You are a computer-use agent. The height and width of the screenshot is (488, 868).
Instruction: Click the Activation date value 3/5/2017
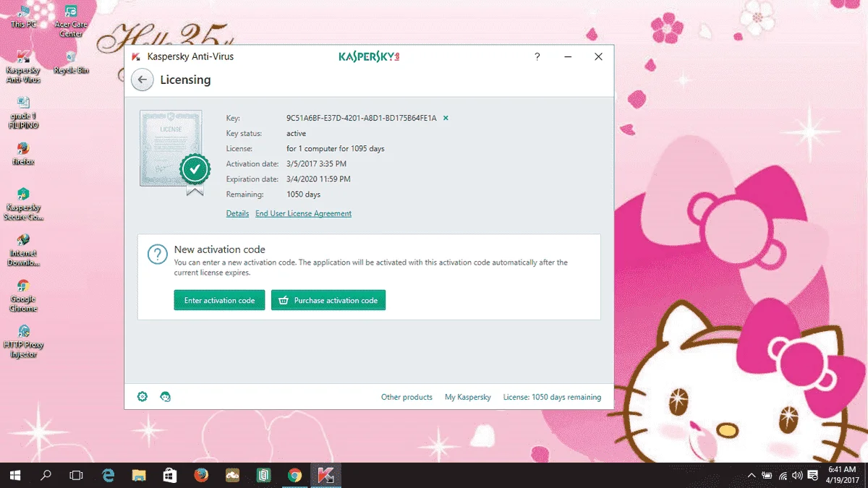[316, 164]
